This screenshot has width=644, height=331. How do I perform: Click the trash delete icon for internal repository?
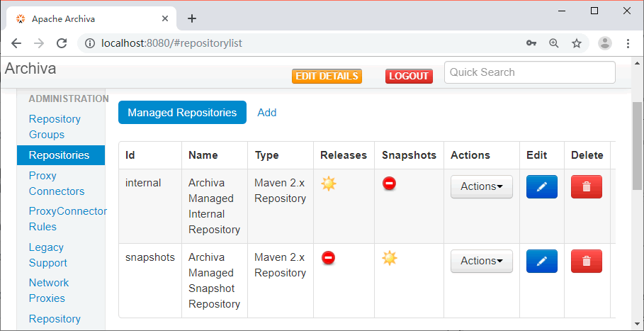[586, 186]
